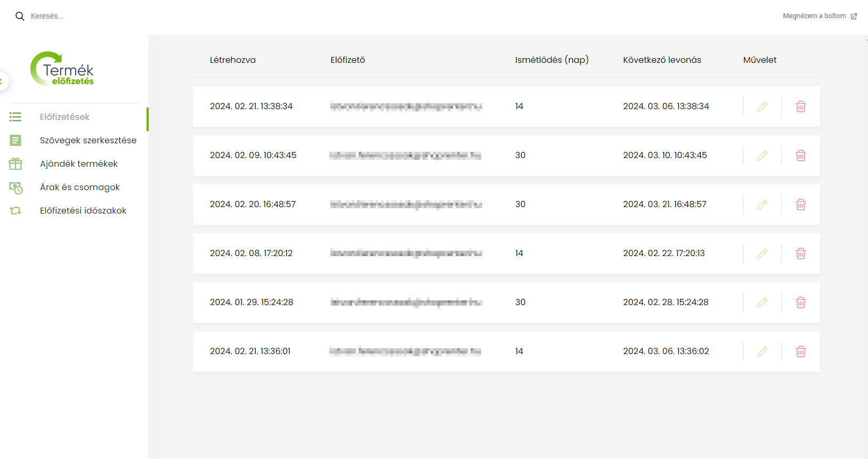The image size is (868, 459).
Task: Delete the subscription created 2024. 02. 08. 17:20:12
Action: pyautogui.click(x=801, y=253)
